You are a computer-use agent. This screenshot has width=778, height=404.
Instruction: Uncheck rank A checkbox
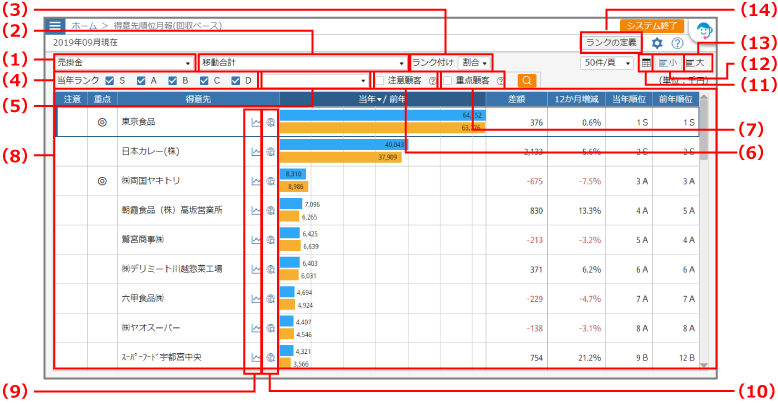click(141, 80)
